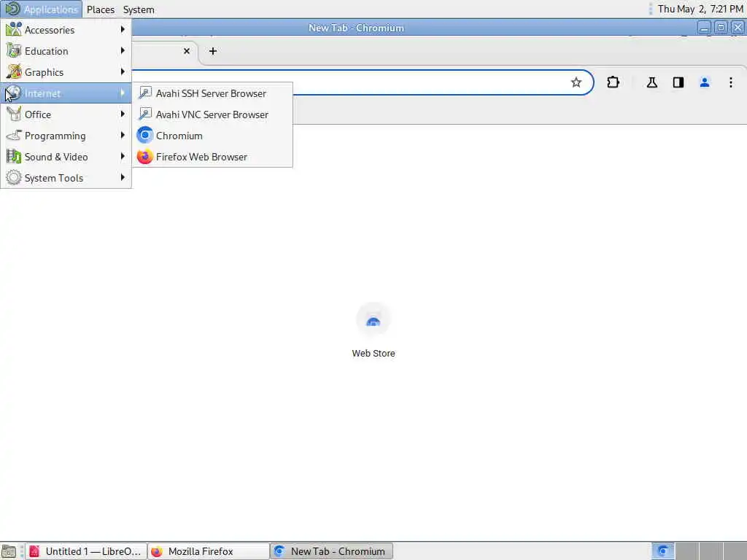Click the System Tools gear icon
Viewport: 747px width, 560px height.
[x=13, y=178]
